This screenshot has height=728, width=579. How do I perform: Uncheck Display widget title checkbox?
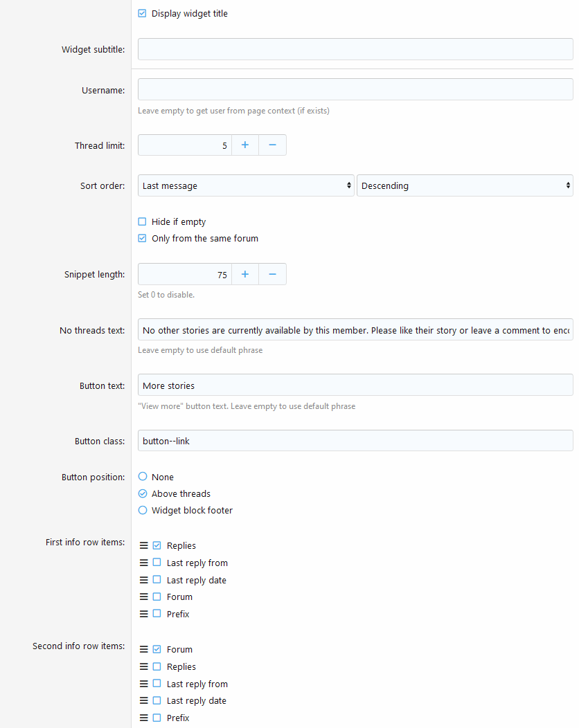coord(143,14)
